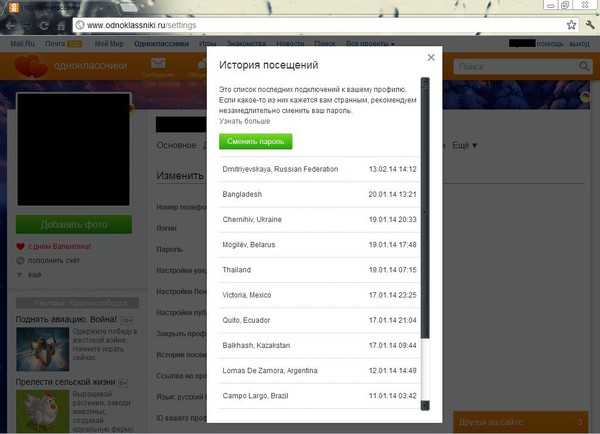This screenshot has height=434, width=600.
Task: Expand the Все проекты dropdown
Action: coord(370,44)
